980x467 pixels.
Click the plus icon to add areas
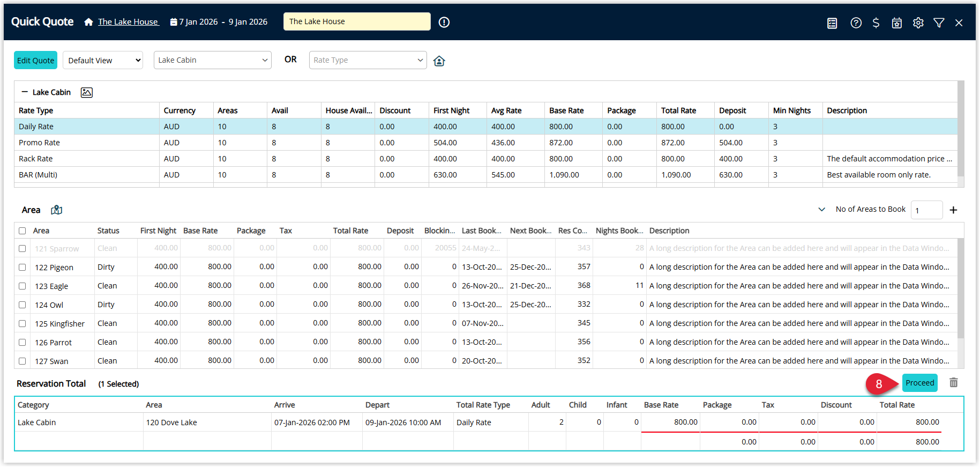(953, 210)
